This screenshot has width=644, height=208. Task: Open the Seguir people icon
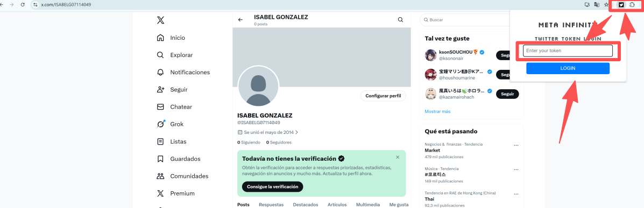click(x=160, y=89)
